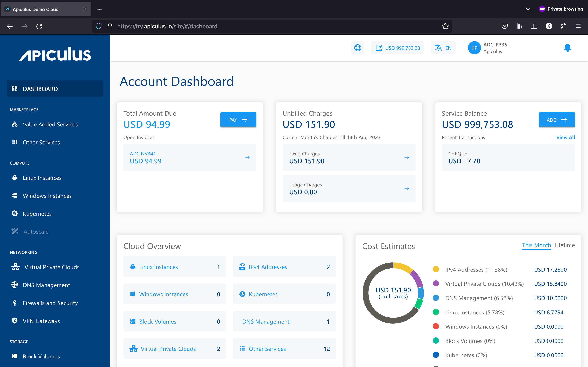The height and width of the screenshot is (367, 588).
Task: Click the notification bell icon
Action: (x=567, y=48)
